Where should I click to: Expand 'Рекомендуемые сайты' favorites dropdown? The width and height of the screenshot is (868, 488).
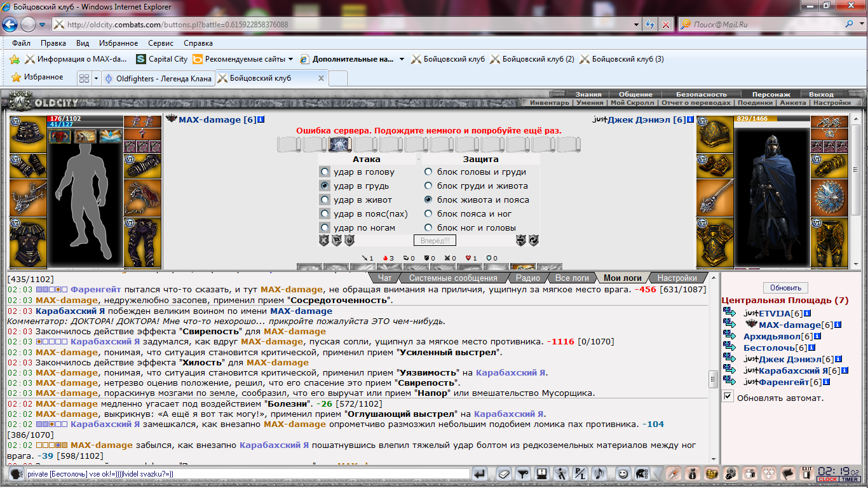290,59
